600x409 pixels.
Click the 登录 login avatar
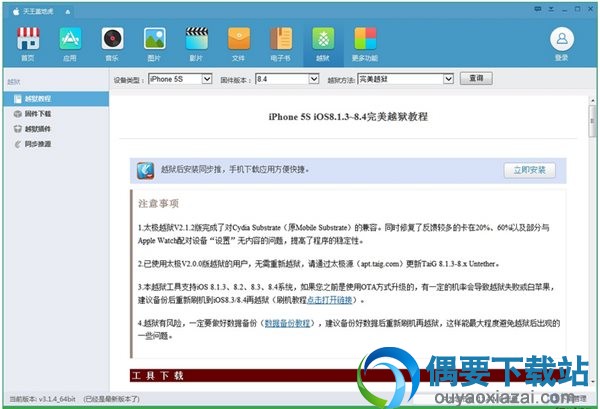click(562, 39)
